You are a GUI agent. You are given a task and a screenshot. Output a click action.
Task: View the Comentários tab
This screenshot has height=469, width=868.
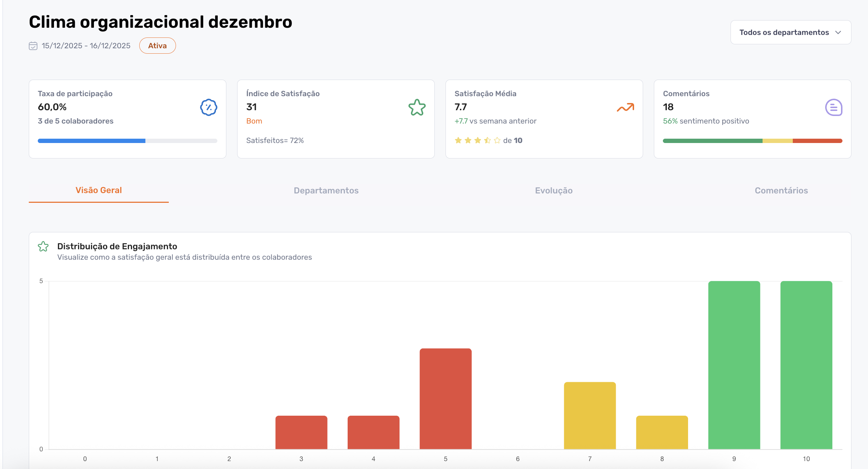pos(781,190)
